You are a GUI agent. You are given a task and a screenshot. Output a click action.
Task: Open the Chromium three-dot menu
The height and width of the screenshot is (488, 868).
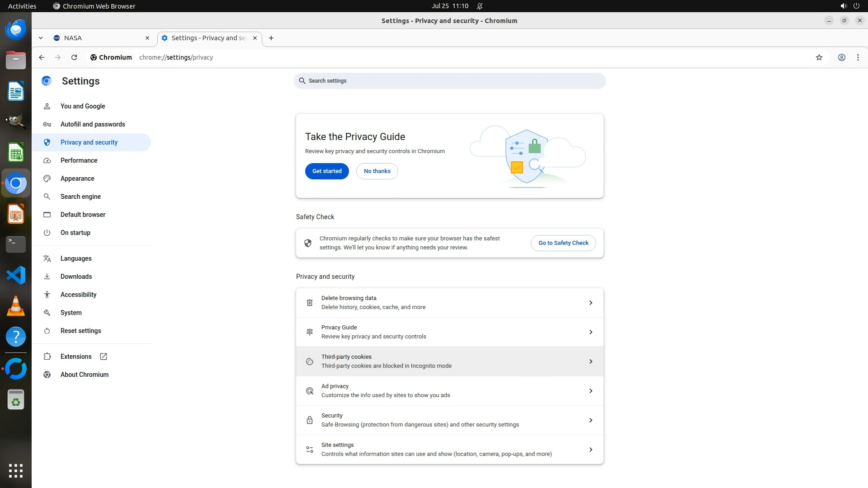[x=858, y=57]
